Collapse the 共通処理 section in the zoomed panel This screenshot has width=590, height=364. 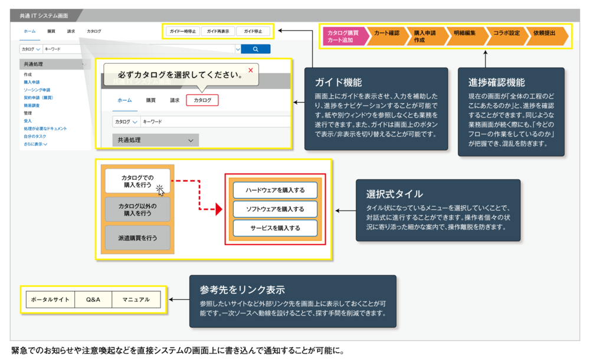191,140
